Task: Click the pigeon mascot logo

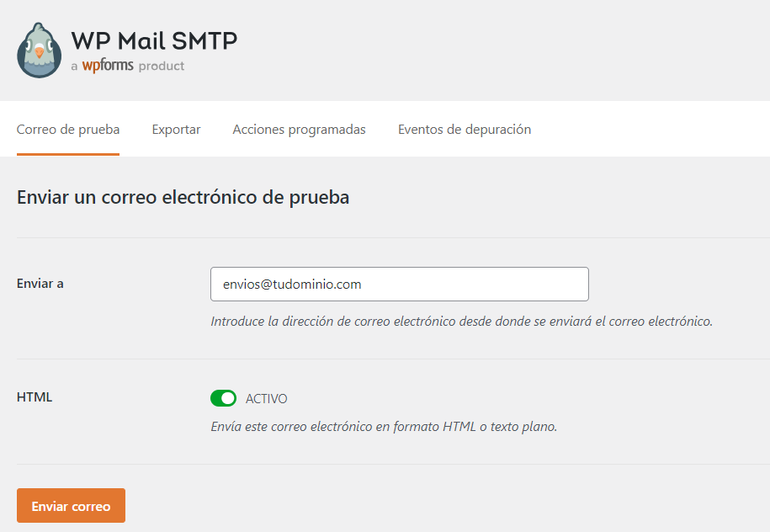Action: 40,51
